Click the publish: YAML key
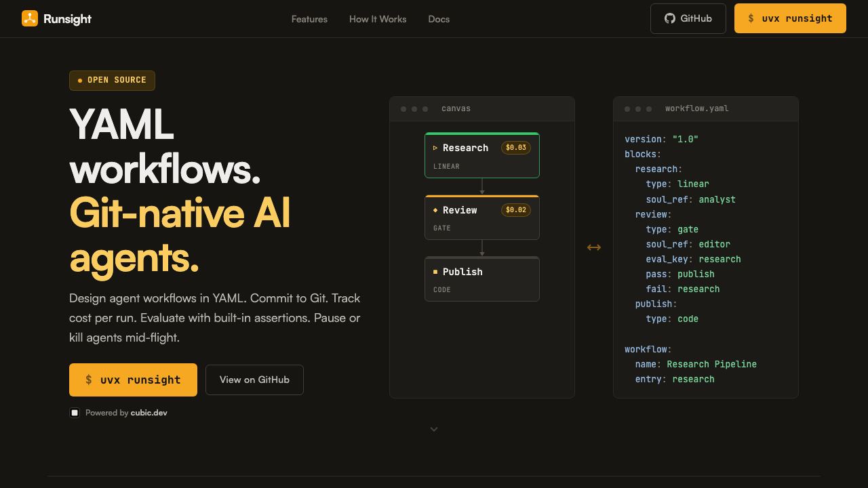 point(656,304)
